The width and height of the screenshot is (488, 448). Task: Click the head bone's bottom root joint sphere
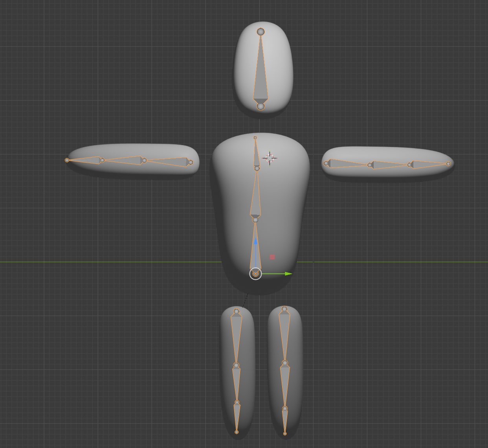261,106
